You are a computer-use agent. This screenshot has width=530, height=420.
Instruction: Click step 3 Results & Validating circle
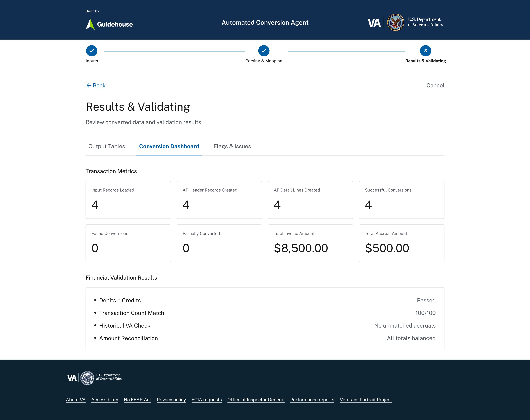click(x=425, y=51)
